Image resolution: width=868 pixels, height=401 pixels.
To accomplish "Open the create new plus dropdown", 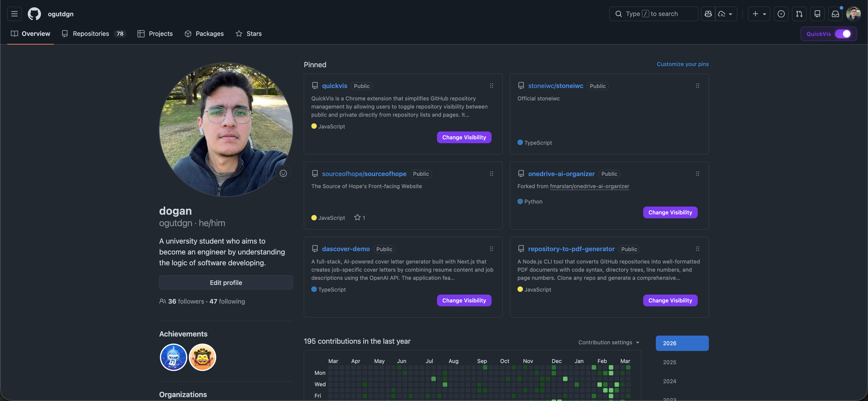I will (x=759, y=14).
